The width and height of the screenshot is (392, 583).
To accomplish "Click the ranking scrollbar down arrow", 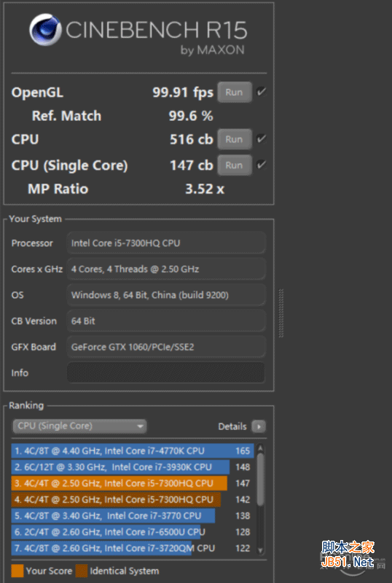I will click(260, 550).
